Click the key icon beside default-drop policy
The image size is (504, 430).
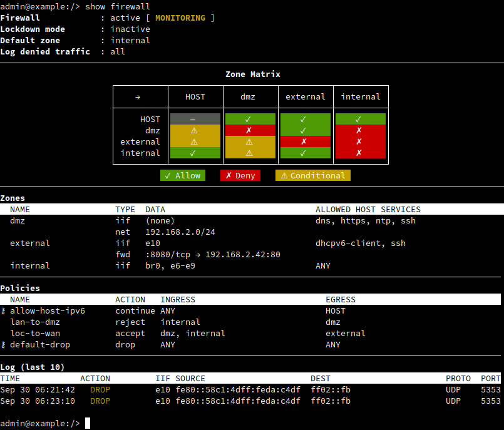pos(3,345)
